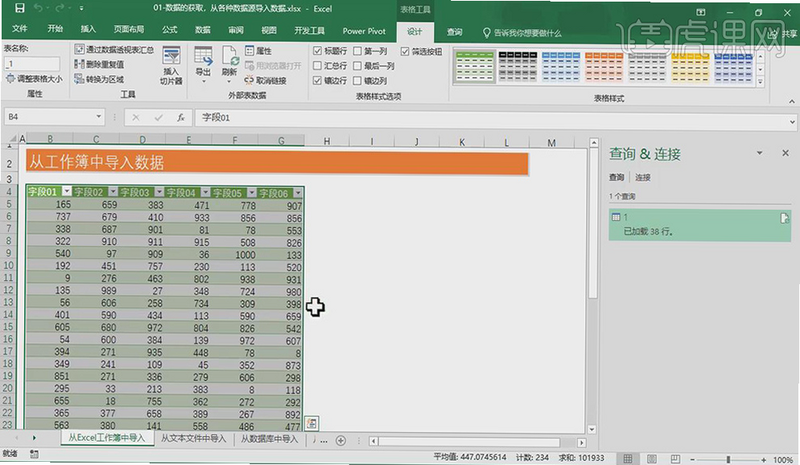Click 插入切片器 insert slicer icon
The width and height of the screenshot is (800, 465).
tap(171, 65)
